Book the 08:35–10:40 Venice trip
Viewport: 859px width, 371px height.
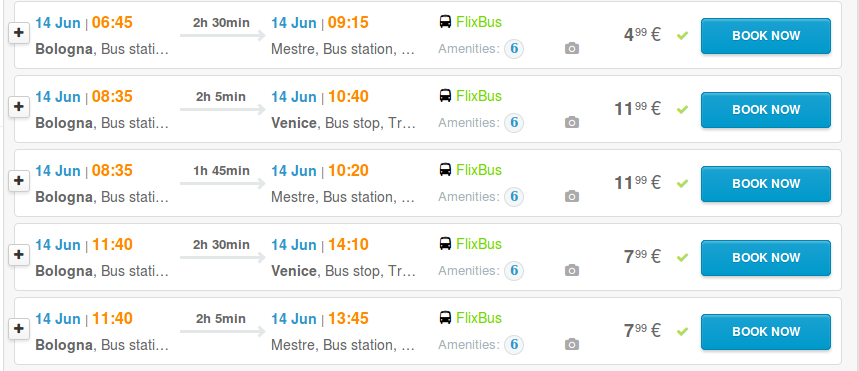(x=766, y=110)
